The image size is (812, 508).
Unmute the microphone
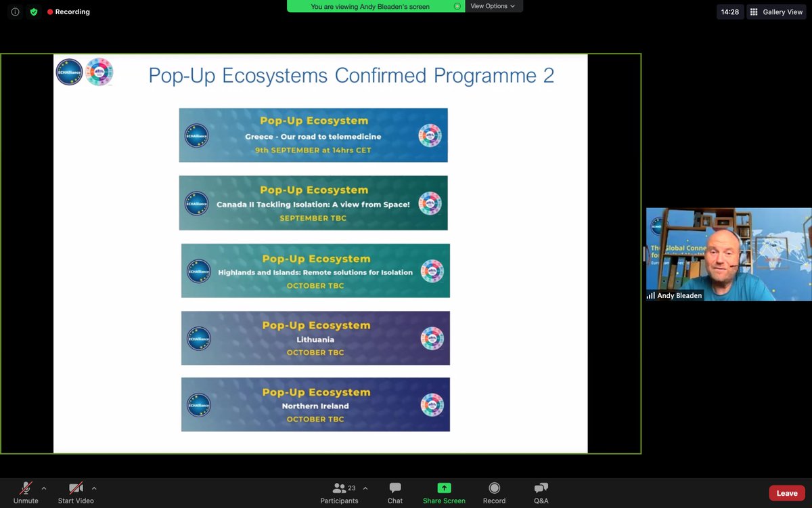click(x=26, y=492)
